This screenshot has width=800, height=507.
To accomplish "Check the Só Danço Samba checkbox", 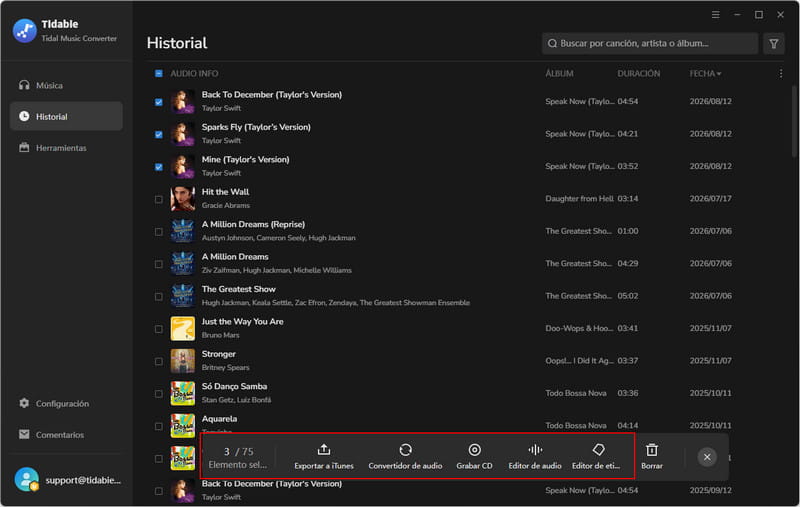I will pos(159,394).
